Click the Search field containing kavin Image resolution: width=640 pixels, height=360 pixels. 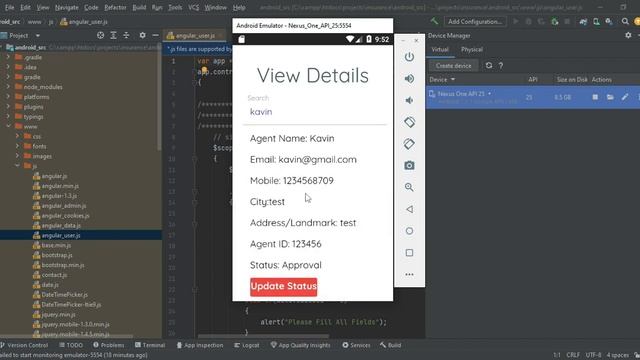click(314, 112)
